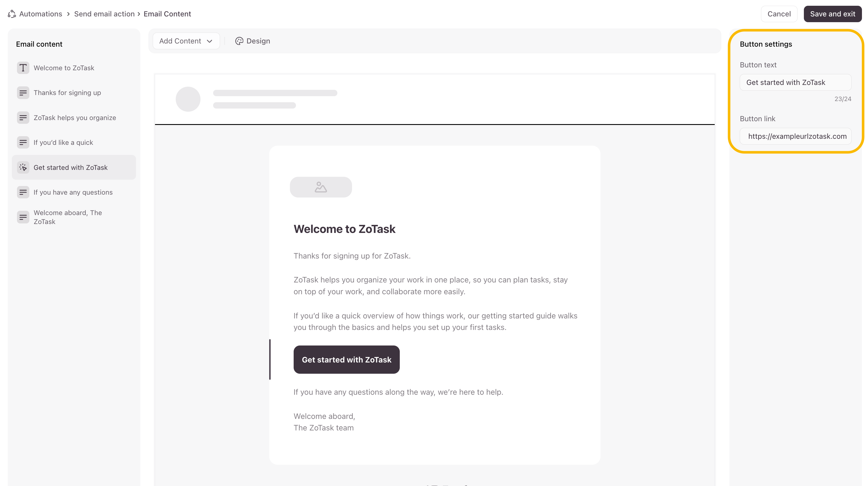Click the Get started with ZoTask email button
868x486 pixels.
(346, 360)
